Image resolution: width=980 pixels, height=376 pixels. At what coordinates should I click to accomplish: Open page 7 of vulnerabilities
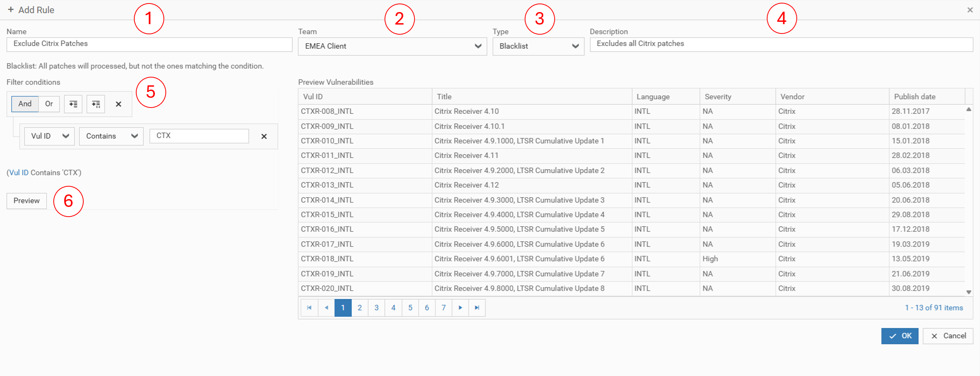(x=444, y=308)
